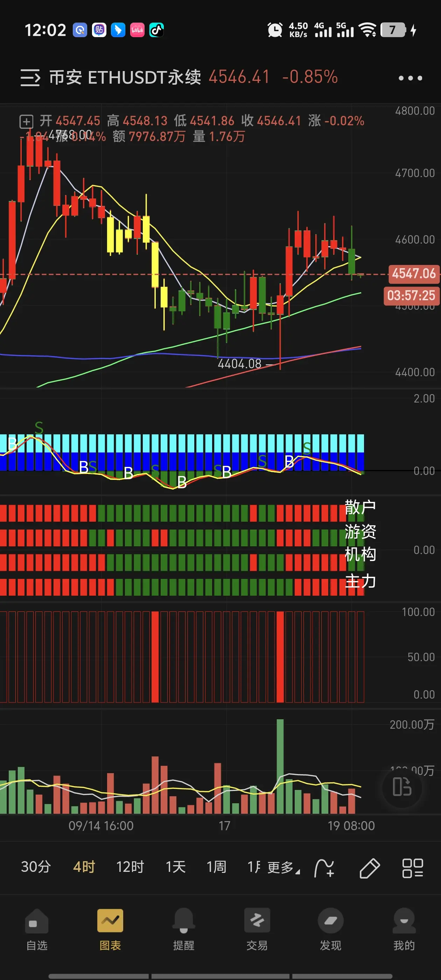Go to 图表 chart tab
The height and width of the screenshot is (980, 441).
coord(110,929)
